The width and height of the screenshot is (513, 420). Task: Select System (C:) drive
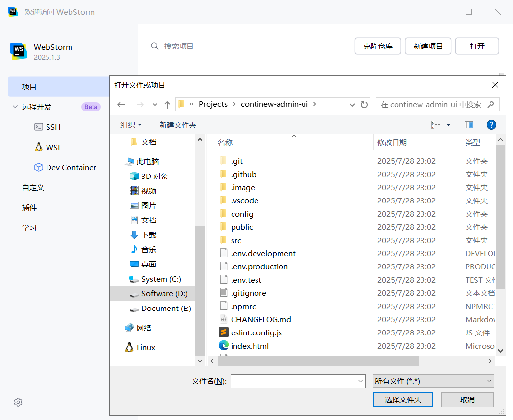click(x=155, y=279)
